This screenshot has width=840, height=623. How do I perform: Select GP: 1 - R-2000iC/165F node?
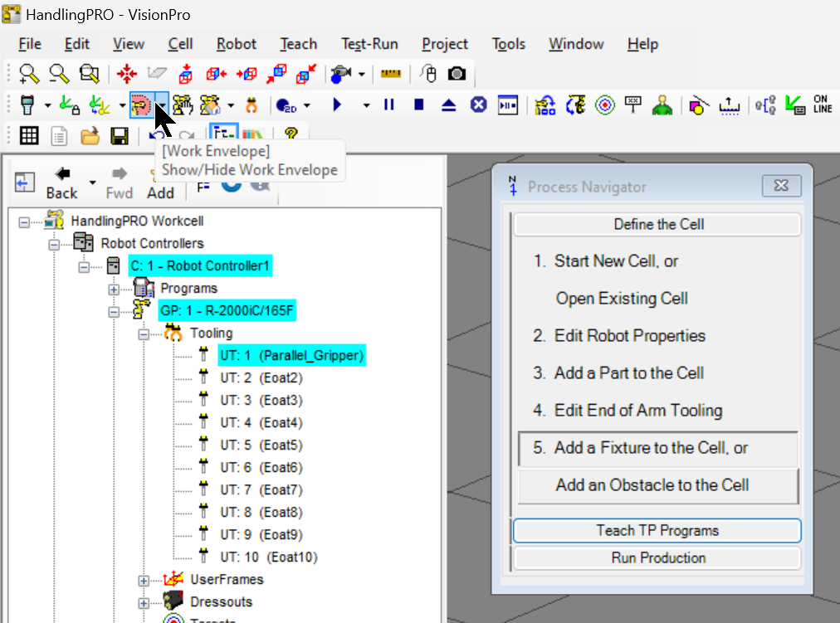pos(227,310)
